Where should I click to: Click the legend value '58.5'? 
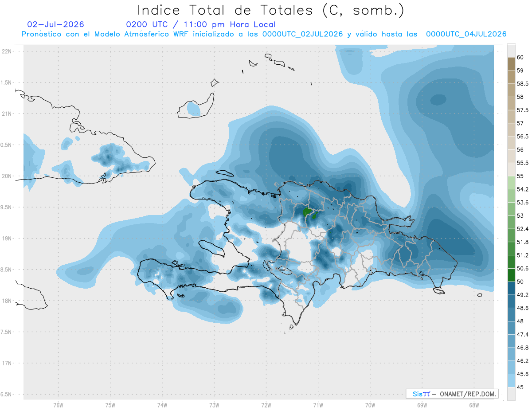[522, 84]
